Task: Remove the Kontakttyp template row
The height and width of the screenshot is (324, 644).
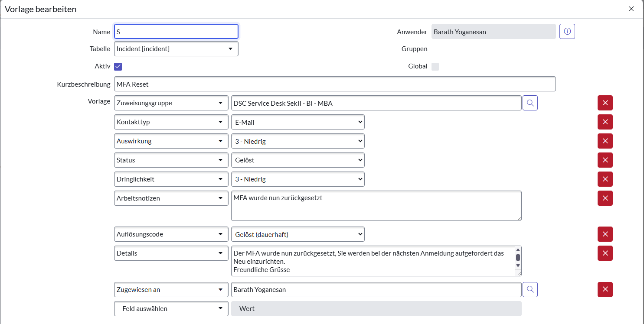Action: (605, 122)
